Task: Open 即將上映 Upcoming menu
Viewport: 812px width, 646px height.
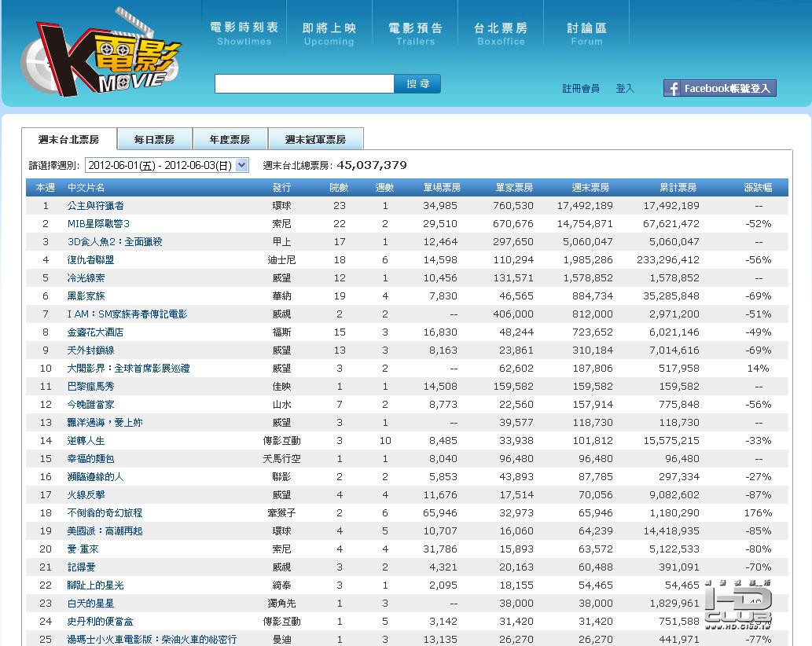Action: pyautogui.click(x=329, y=34)
